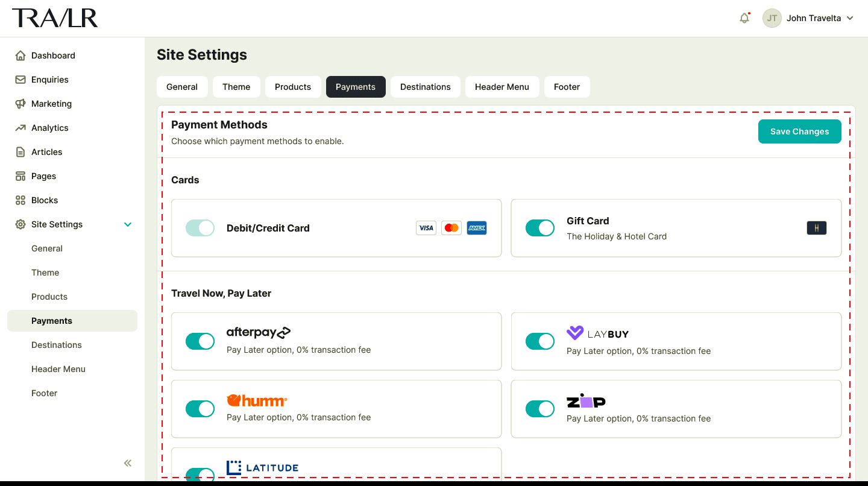This screenshot has height=486, width=868.
Task: Click the JT user avatar
Action: click(772, 18)
